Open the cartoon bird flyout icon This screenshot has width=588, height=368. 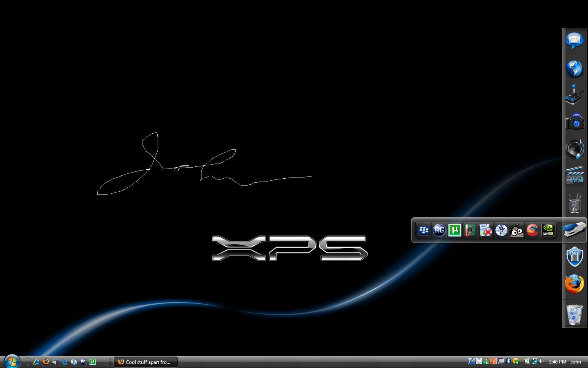click(517, 231)
